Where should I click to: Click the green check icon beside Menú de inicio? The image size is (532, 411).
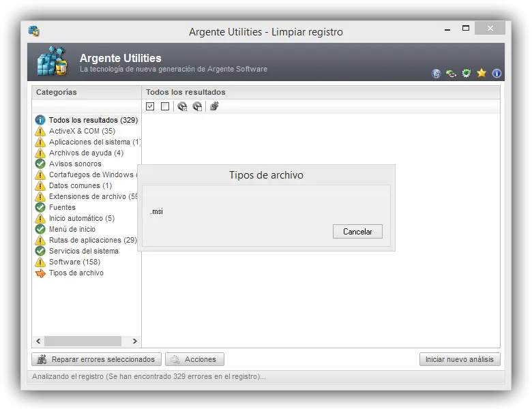coord(40,229)
